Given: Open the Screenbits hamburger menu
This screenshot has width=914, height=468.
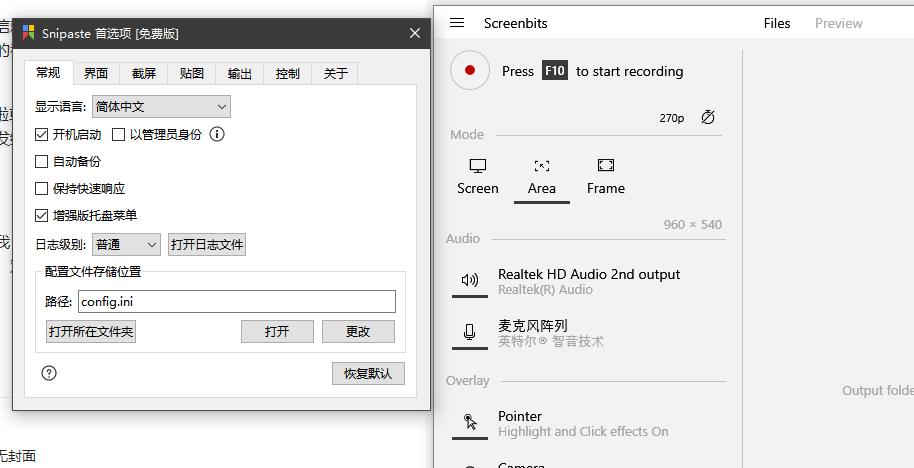Looking at the screenshot, I should (458, 23).
